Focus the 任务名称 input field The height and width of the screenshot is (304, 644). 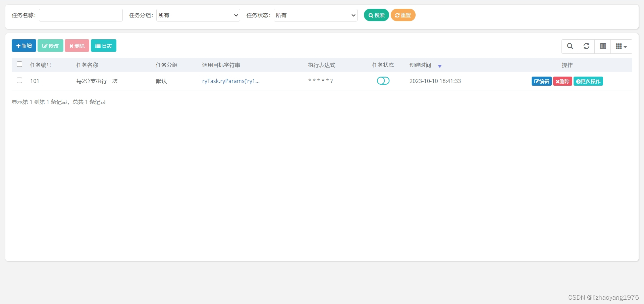click(81, 15)
